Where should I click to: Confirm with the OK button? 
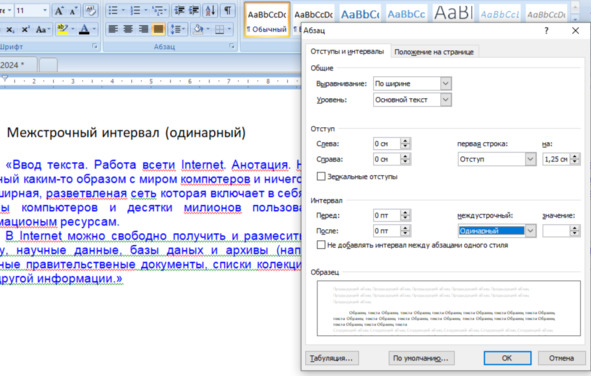507,358
